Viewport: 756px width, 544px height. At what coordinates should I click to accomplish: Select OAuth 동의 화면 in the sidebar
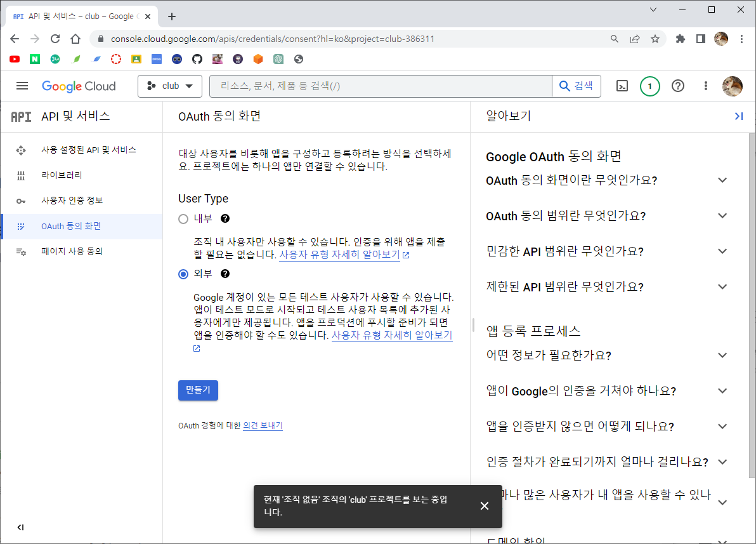click(82, 227)
